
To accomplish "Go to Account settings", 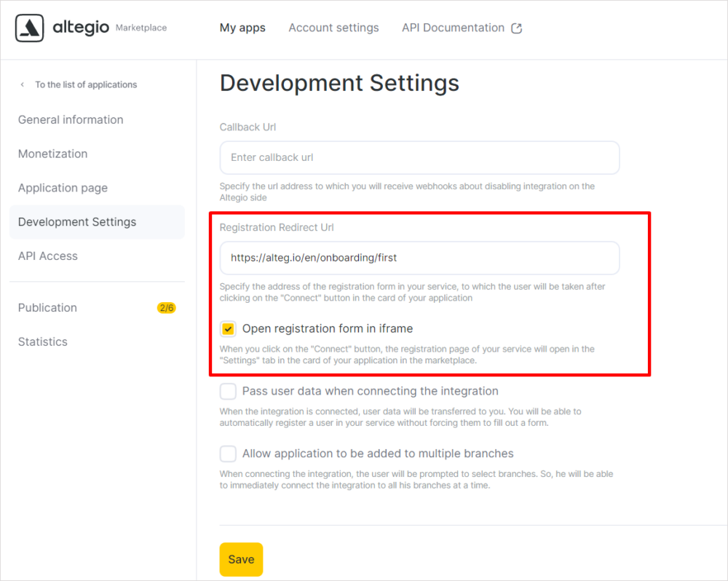I will tap(334, 28).
